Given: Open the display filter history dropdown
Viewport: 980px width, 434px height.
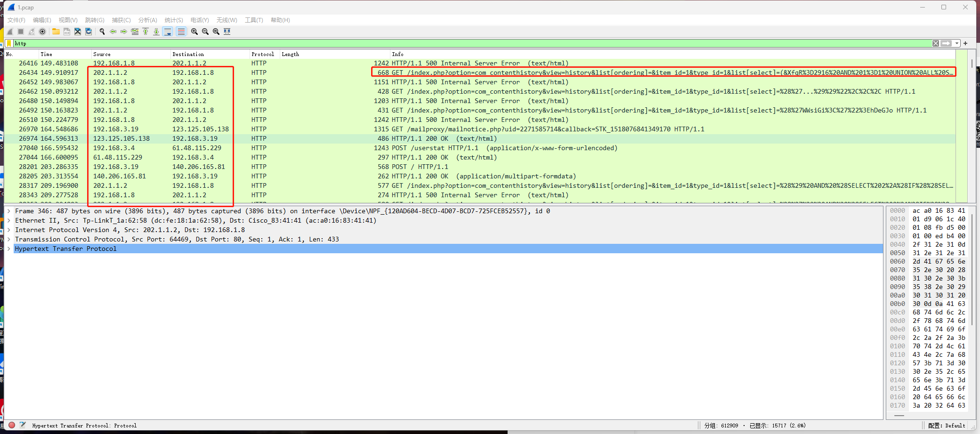Looking at the screenshot, I should (x=957, y=43).
